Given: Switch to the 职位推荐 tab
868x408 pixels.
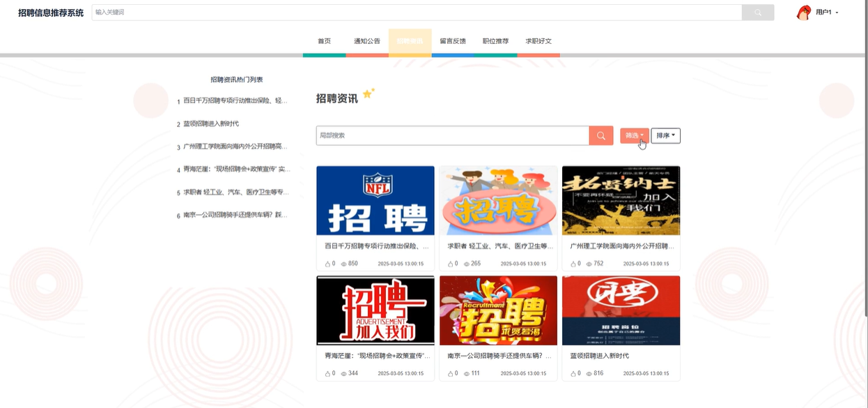Looking at the screenshot, I should click(x=495, y=41).
